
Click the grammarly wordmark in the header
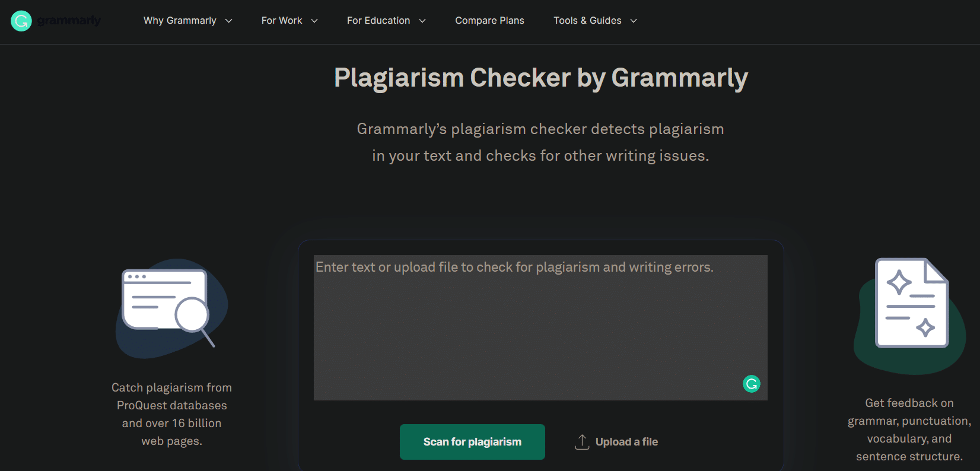69,21
